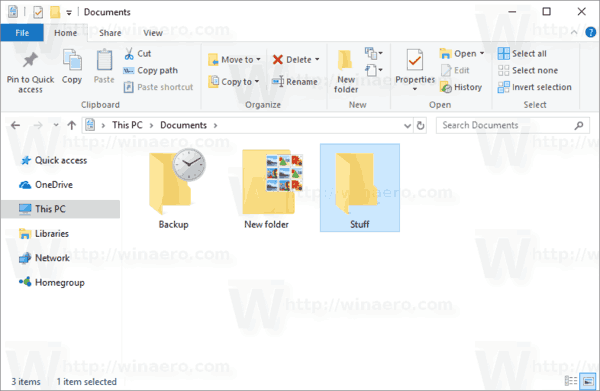This screenshot has width=600, height=391.
Task: Click Documents in the address breadcrumb
Action: (183, 125)
